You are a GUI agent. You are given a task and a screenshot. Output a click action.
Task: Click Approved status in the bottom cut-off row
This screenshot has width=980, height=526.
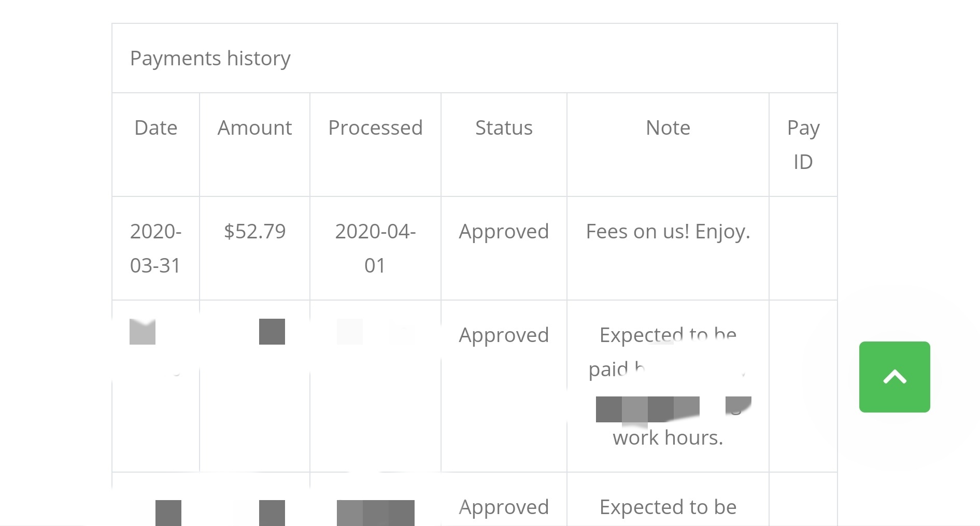click(x=504, y=507)
